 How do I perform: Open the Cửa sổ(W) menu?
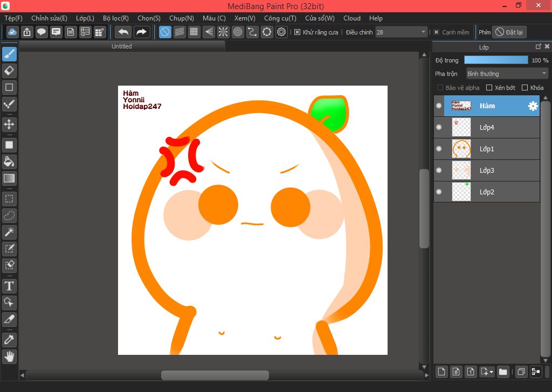(x=320, y=18)
